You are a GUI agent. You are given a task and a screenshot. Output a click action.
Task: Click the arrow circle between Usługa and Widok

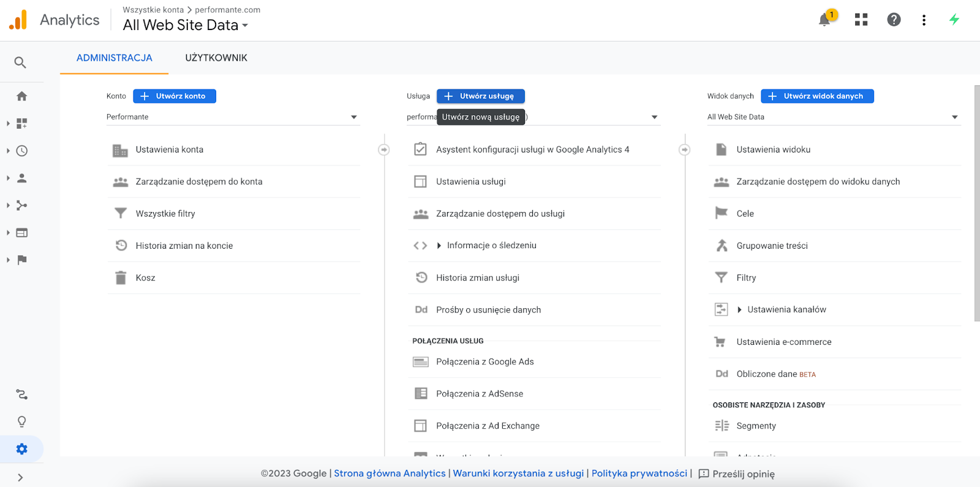click(685, 149)
